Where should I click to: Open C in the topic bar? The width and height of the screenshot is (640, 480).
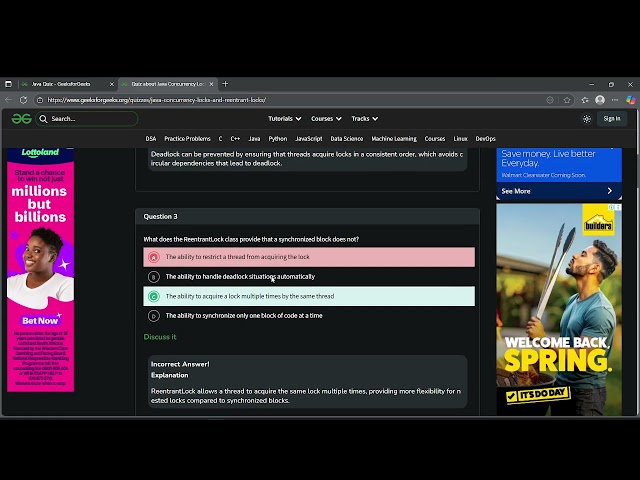[220, 139]
